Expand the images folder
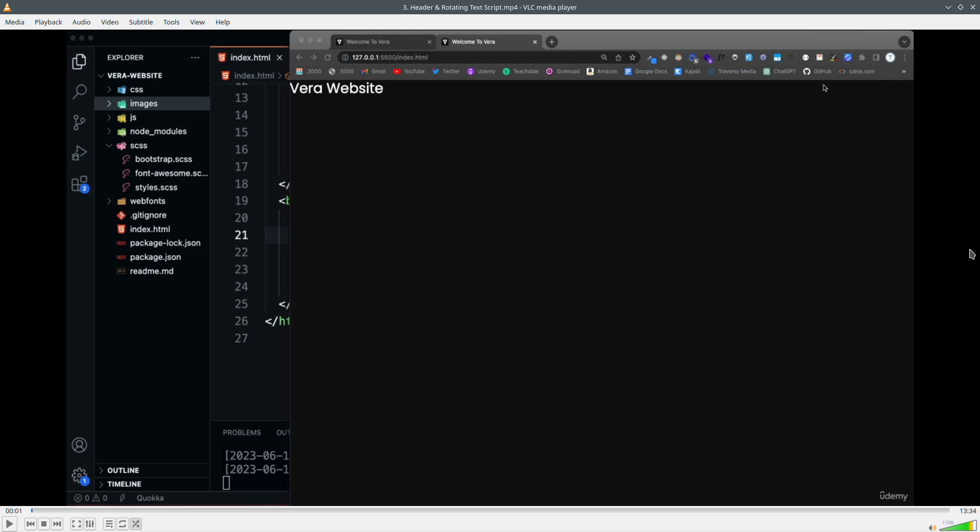 (x=109, y=104)
